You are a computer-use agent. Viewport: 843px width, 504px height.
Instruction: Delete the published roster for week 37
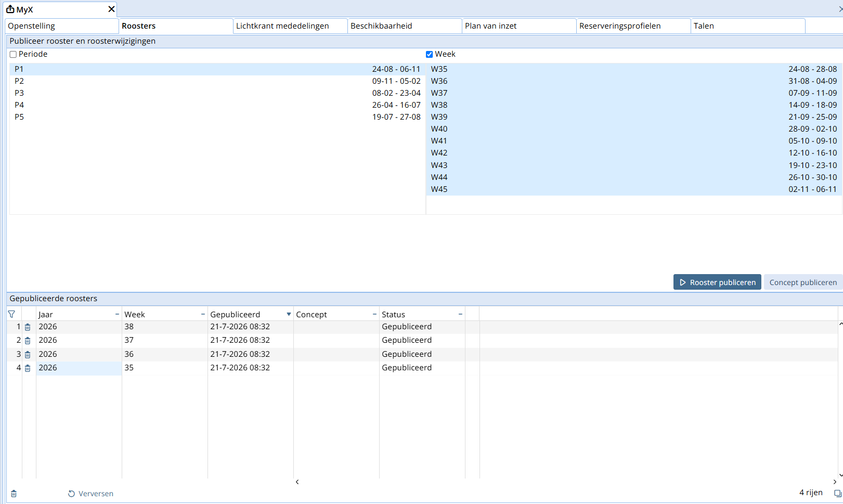coord(28,341)
